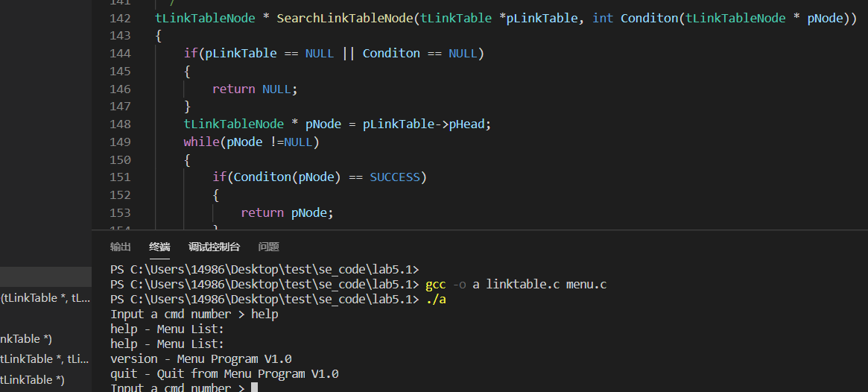
Task: Click the highlighted row in the side panel
Action: pos(45,277)
